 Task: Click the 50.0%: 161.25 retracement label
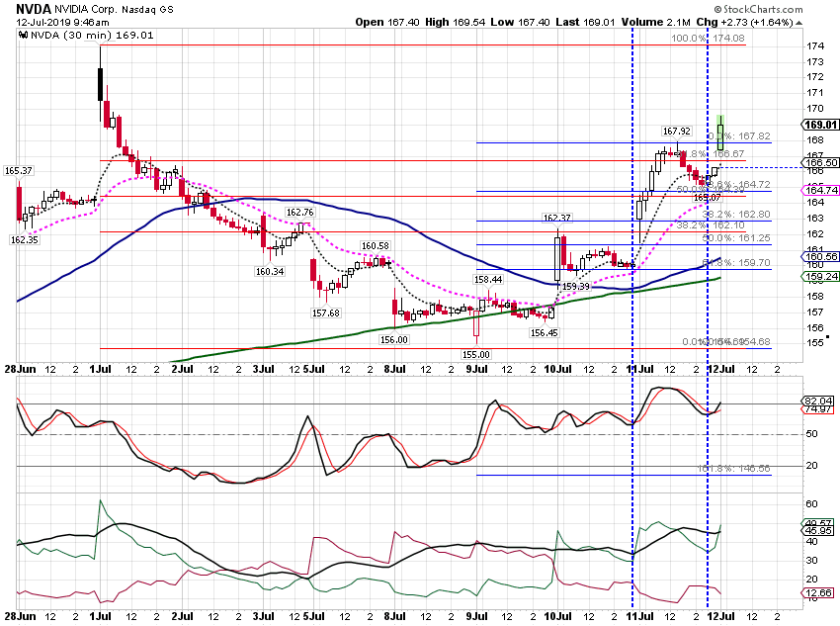736,237
